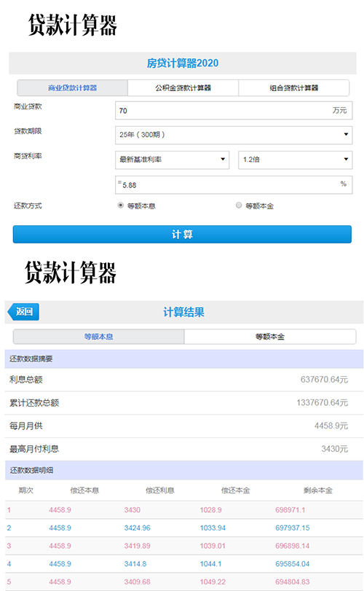Viewport: 364px width, 591px height.
Task: Click the interest rate field showing 5.88
Action: click(x=234, y=184)
